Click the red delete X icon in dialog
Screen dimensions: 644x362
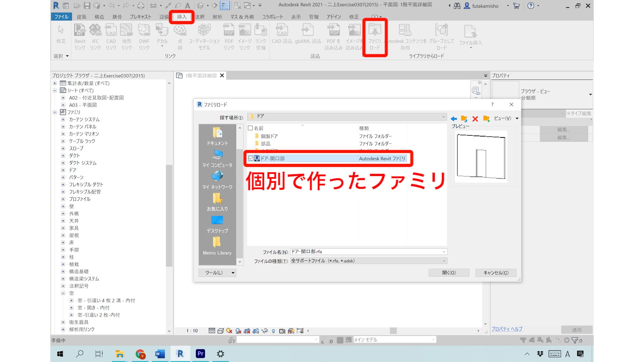[x=475, y=119]
